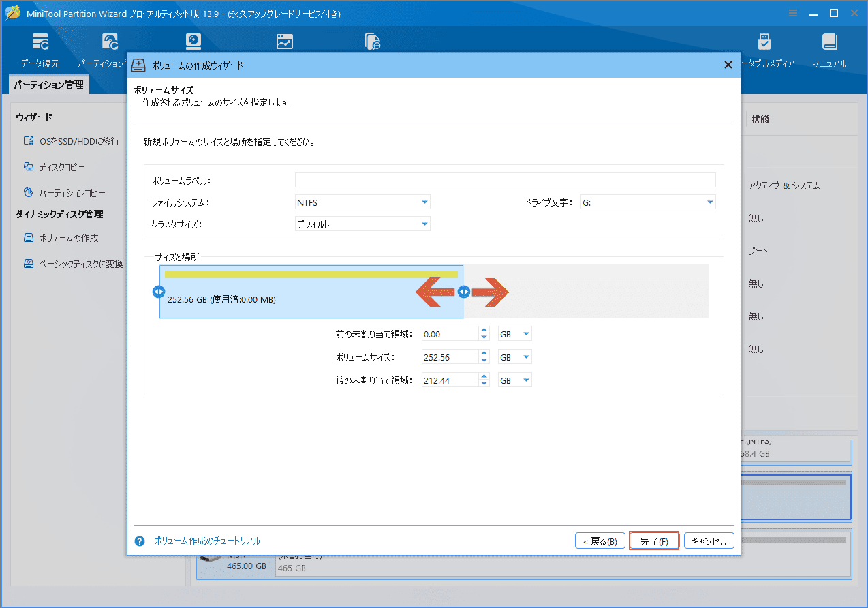Image resolution: width=868 pixels, height=608 pixels.
Task: Open the GB unit dropdown for 後の未割り当て領域
Action: pos(514,380)
